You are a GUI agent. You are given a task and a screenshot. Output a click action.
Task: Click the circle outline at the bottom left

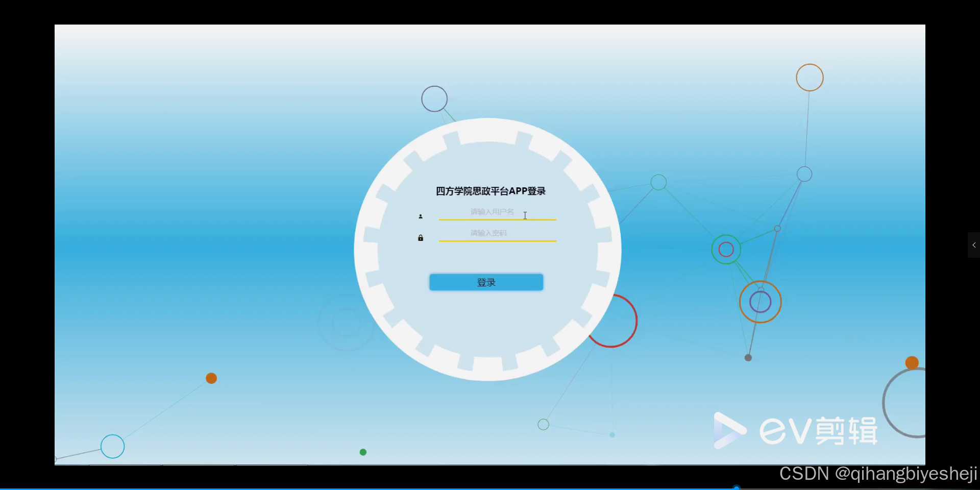[113, 447]
